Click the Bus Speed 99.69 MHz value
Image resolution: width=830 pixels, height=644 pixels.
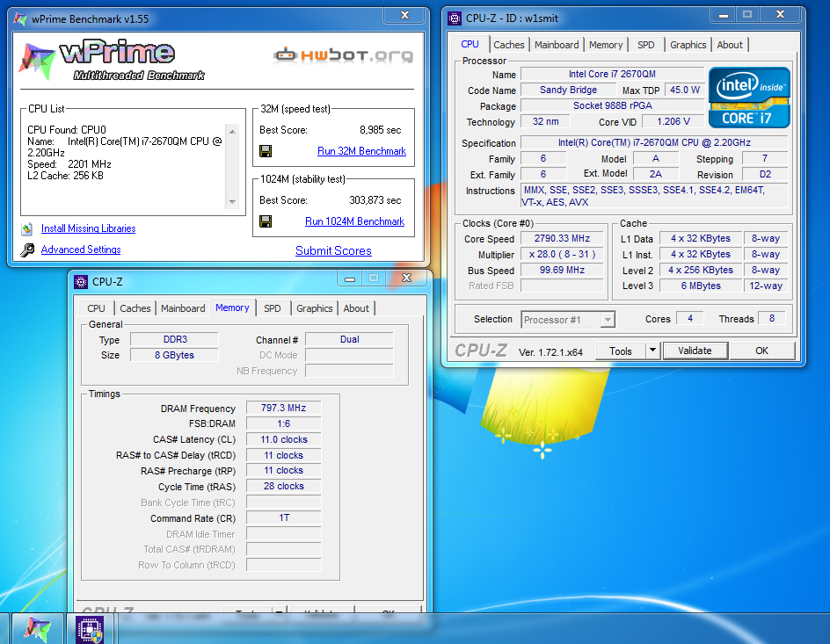point(562,271)
